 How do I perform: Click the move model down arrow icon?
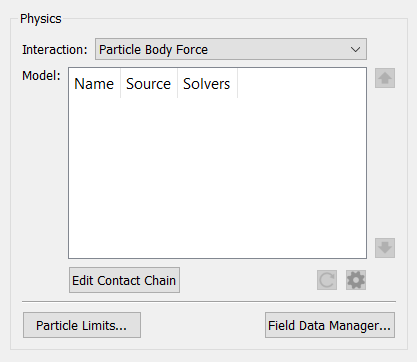[385, 248]
